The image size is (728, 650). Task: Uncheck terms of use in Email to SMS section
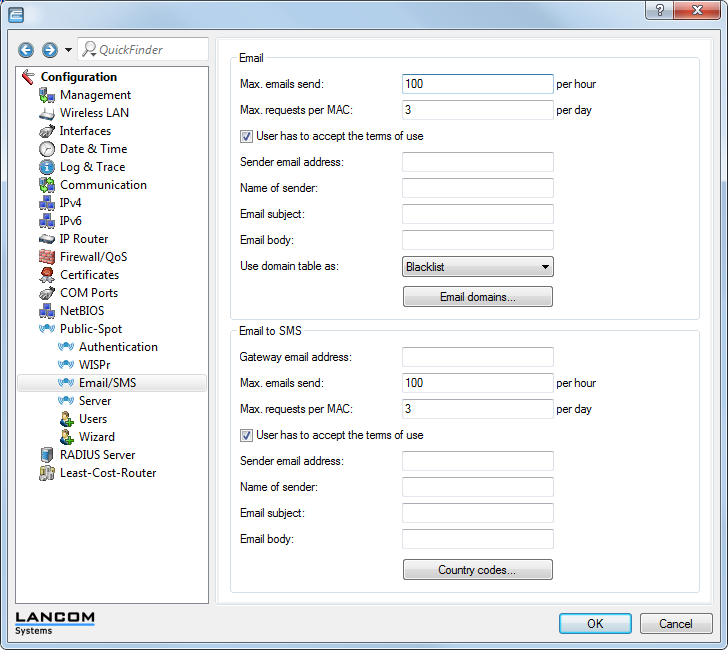coord(247,436)
